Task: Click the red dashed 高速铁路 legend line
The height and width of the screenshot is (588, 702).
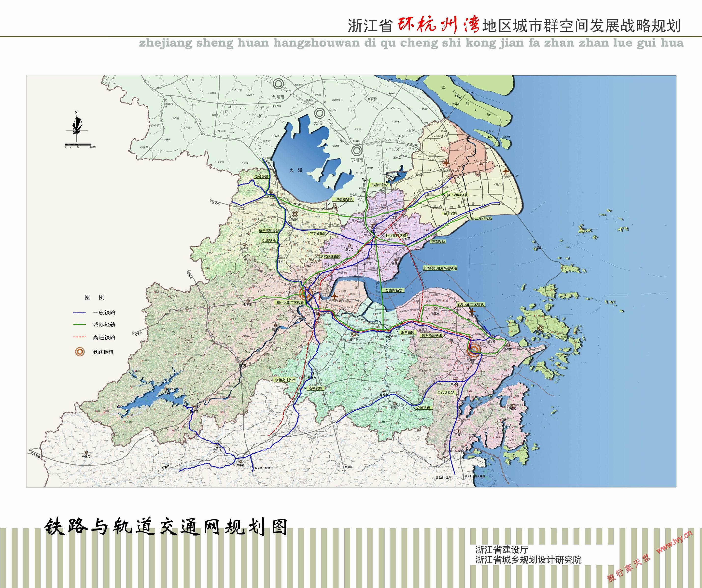Action: pos(79,337)
